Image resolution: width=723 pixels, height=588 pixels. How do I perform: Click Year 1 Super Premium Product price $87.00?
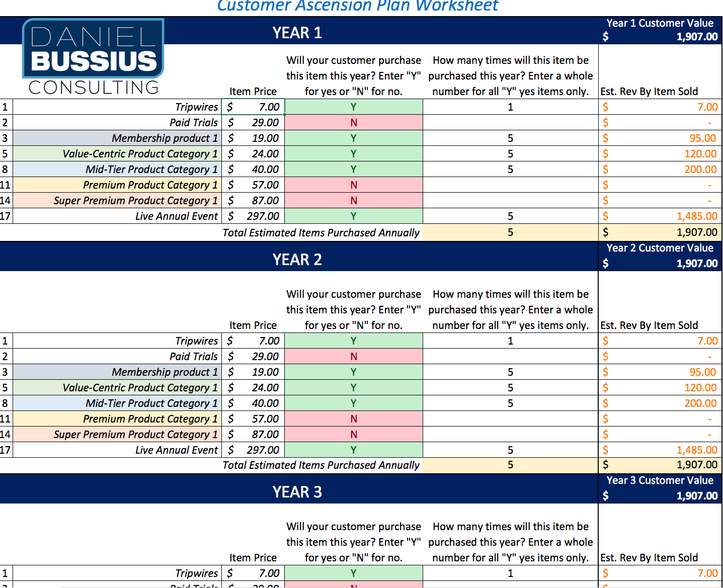coord(253,201)
